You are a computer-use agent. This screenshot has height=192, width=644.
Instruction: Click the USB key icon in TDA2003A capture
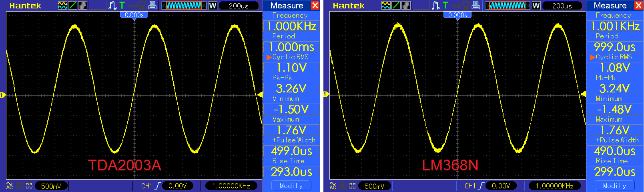132,6
